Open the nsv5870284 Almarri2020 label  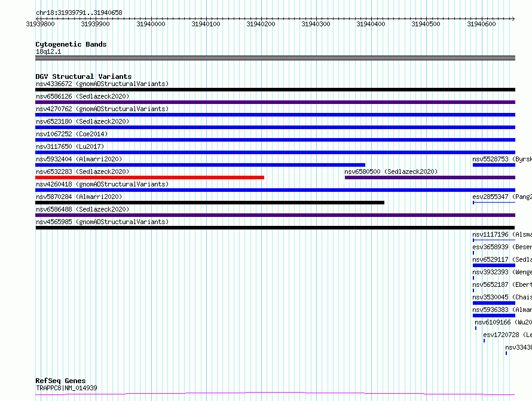click(79, 197)
